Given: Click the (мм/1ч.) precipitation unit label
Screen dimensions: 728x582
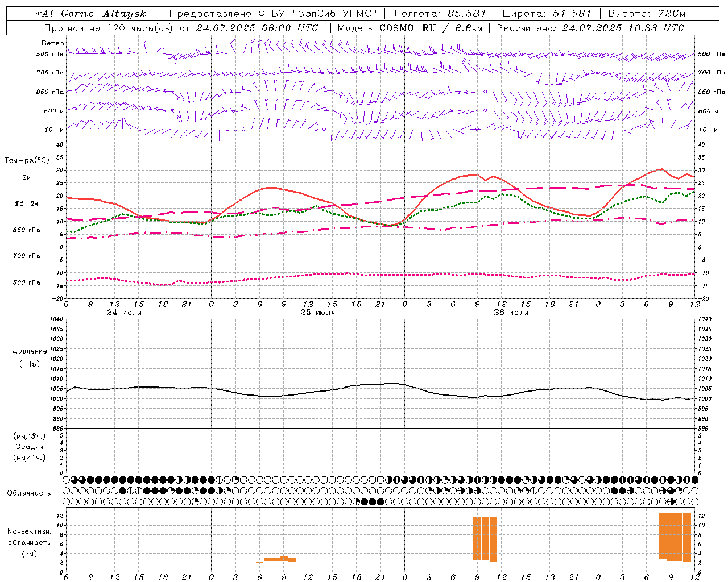Looking at the screenshot, I should point(30,458).
